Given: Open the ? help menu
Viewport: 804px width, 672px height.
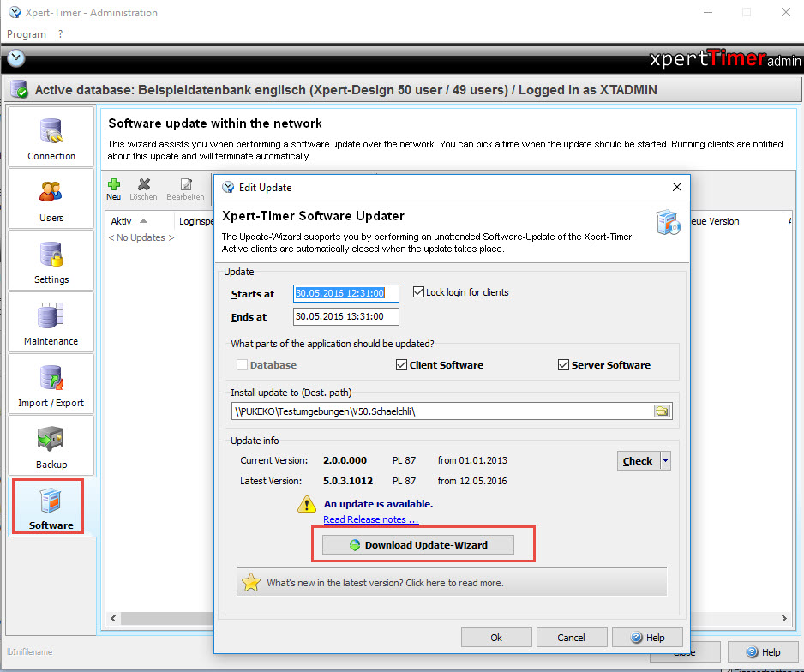Looking at the screenshot, I should (61, 33).
